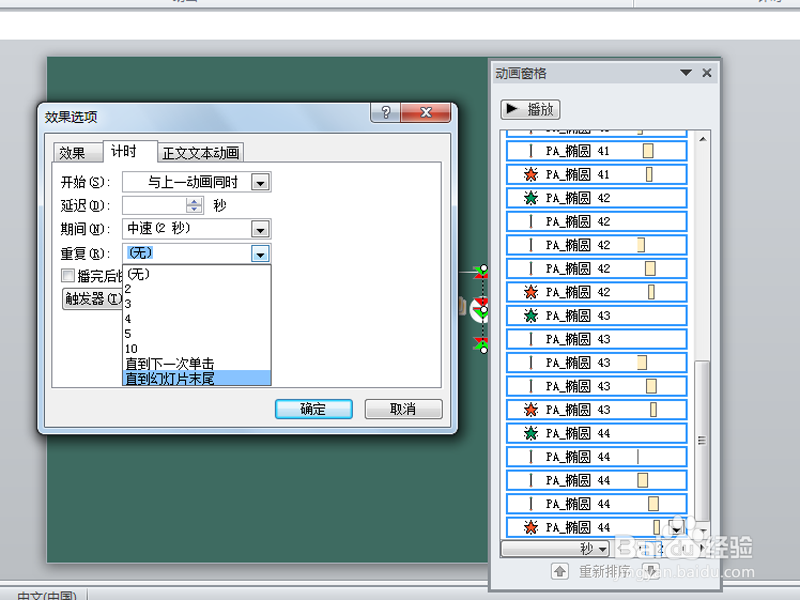This screenshot has height=600, width=800.
Task: Move animation up with the 重新排序 up arrow
Action: point(560,571)
